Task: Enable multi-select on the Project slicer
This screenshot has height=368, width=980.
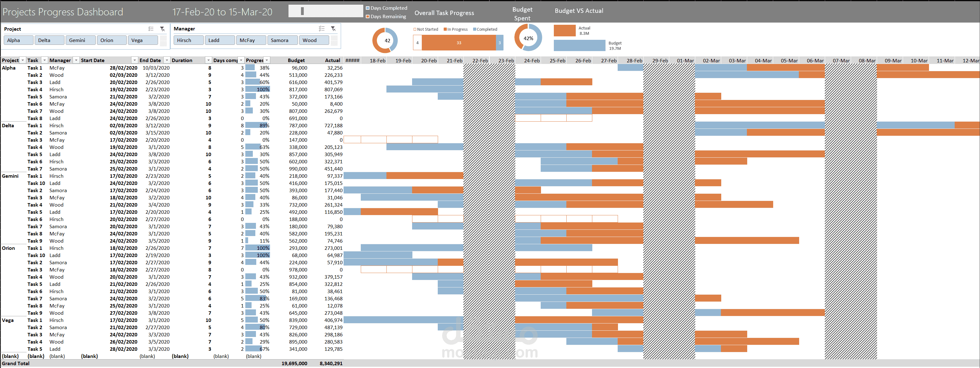Action: pyautogui.click(x=151, y=29)
